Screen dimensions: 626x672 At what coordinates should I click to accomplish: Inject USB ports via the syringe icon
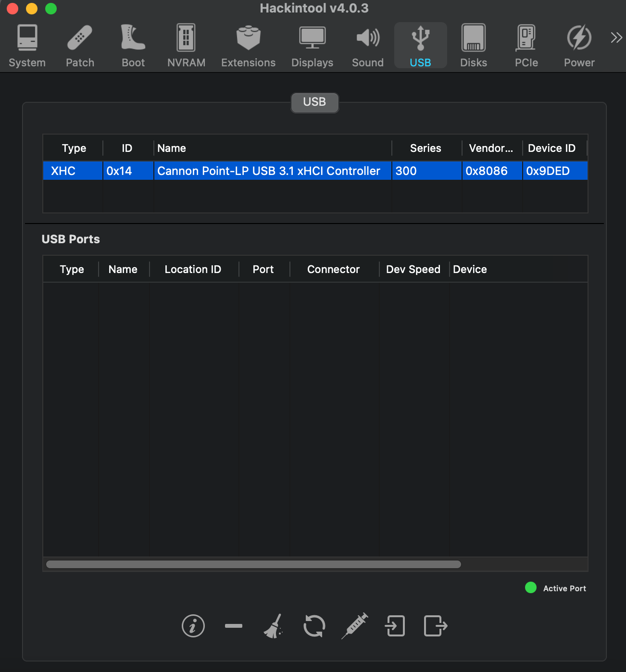point(354,626)
